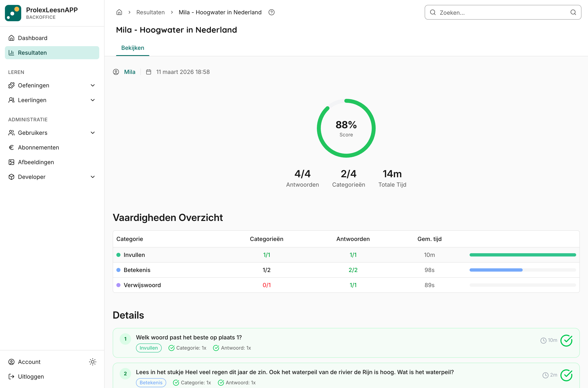The height and width of the screenshot is (388, 588).
Task: Click the green checkmark on question 2
Action: click(x=567, y=375)
